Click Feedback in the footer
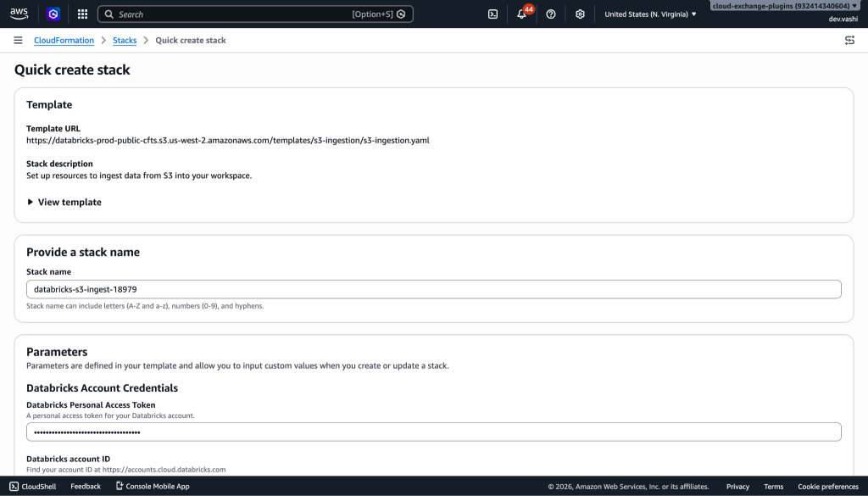Viewport: 868px width, 496px height. click(86, 486)
